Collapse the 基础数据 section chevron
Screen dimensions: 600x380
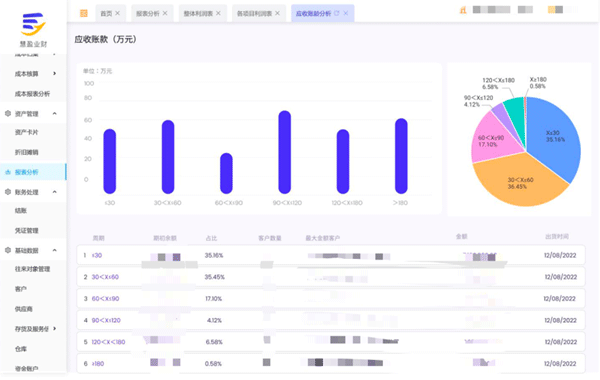[54, 250]
